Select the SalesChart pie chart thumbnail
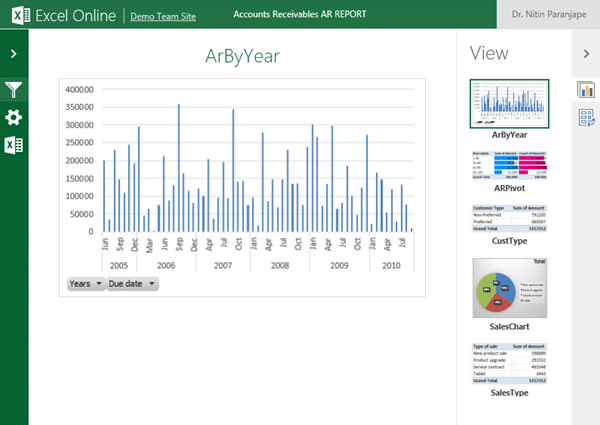Viewport: 600px width, 425px height. [510, 288]
